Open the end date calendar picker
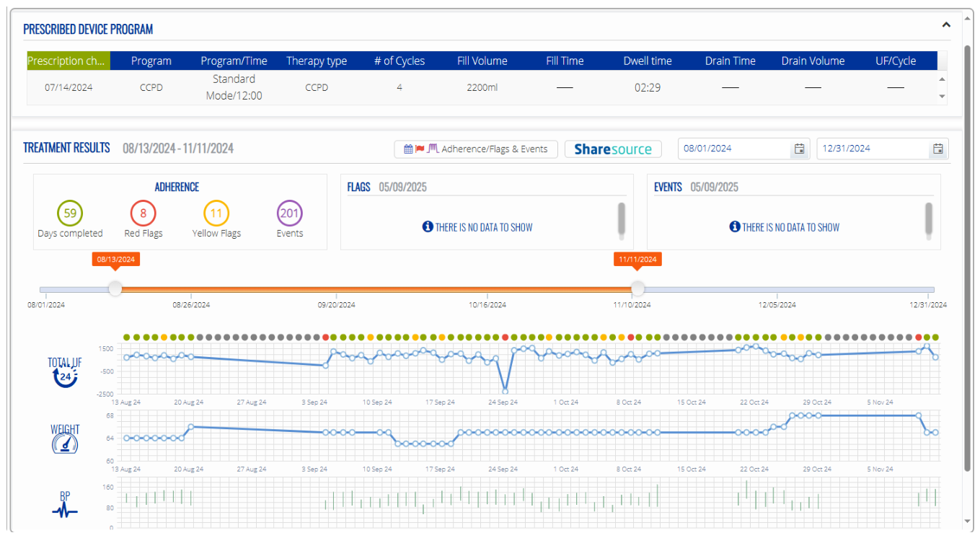 pyautogui.click(x=937, y=149)
